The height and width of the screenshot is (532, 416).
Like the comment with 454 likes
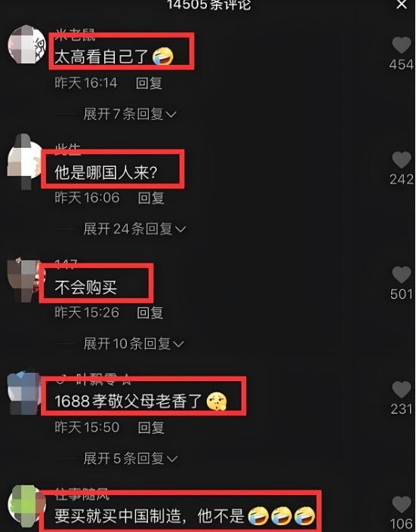point(402,45)
